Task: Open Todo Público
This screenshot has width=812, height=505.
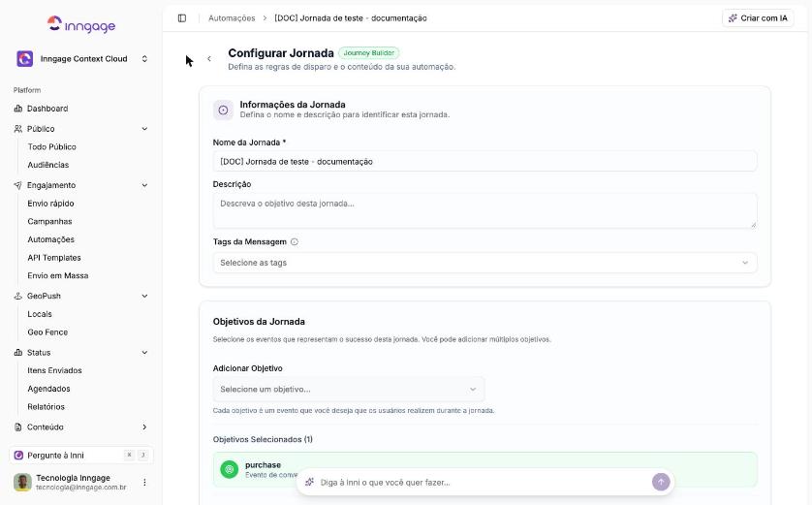Action: [x=51, y=146]
